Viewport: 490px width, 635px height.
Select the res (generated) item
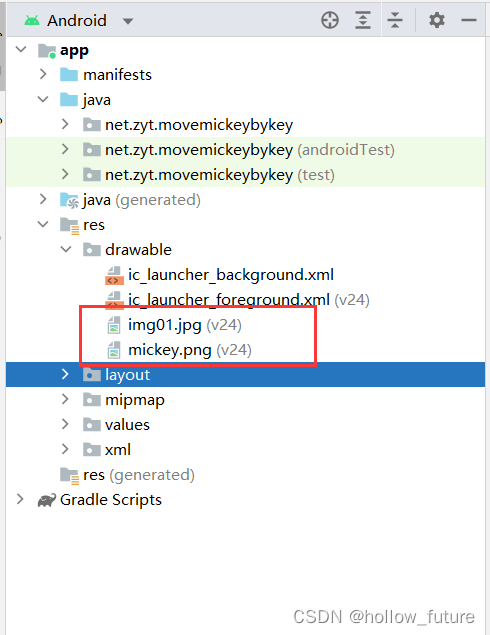[139, 475]
